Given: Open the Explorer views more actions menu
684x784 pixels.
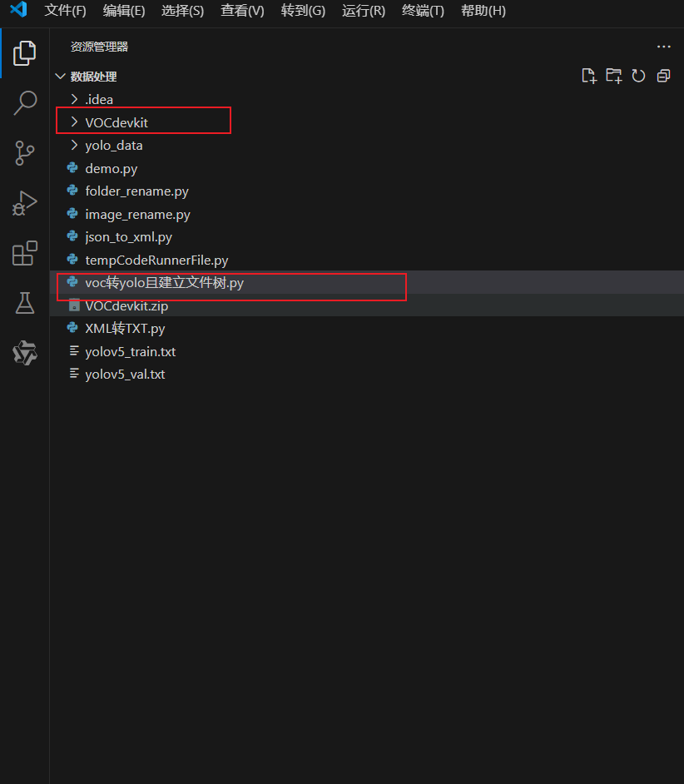Looking at the screenshot, I should click(x=663, y=46).
